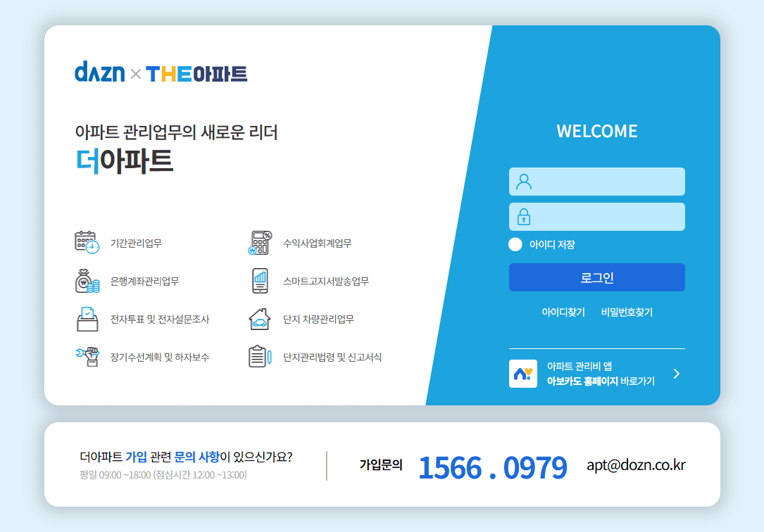
Task: Select the 전자투표 및 전자설문조사 ballot icon
Action: pos(87,318)
